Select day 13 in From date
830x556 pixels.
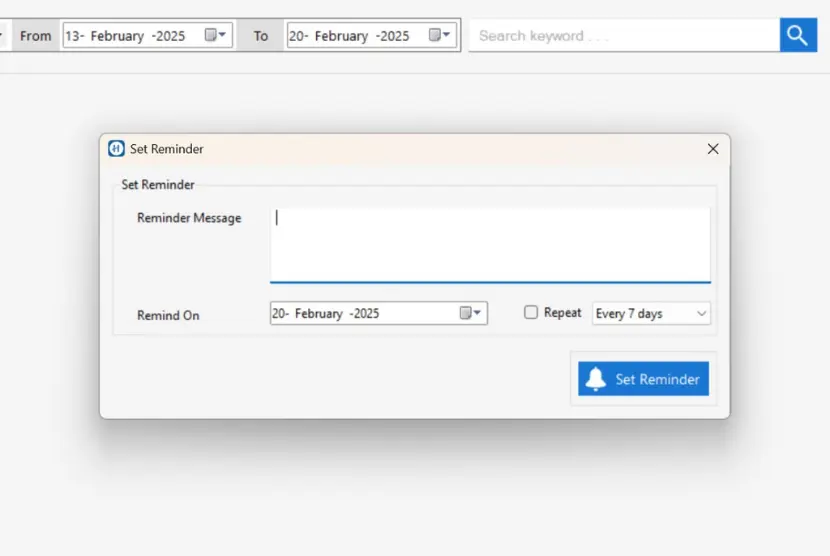pos(73,36)
